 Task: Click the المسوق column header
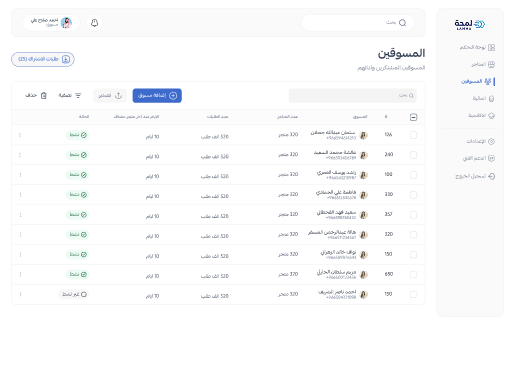click(360, 117)
